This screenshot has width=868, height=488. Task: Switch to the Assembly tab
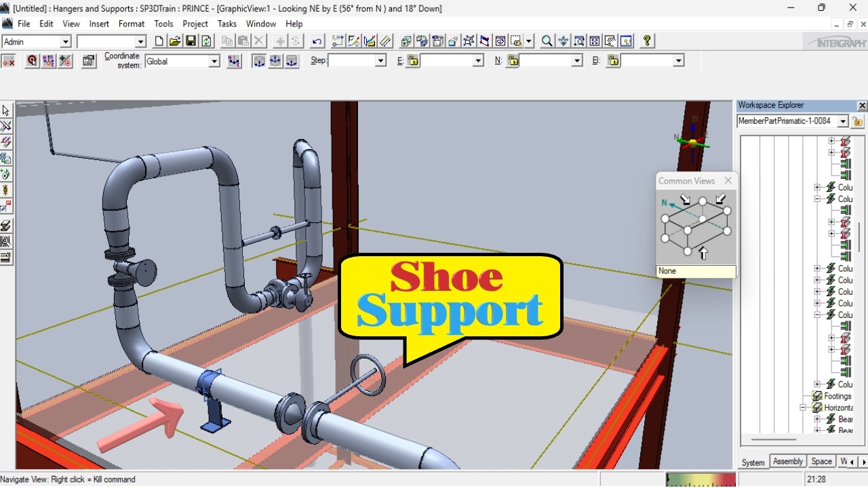788,462
